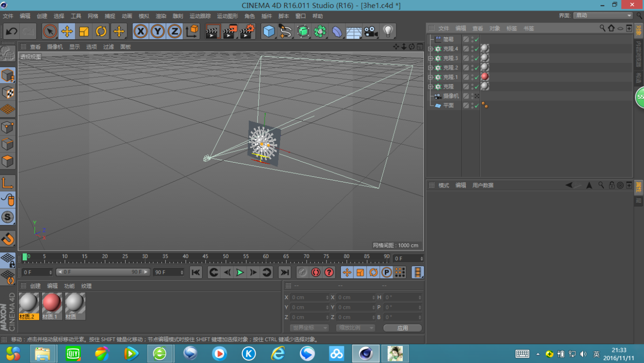Select the red 材质.1 material swatch
644x363 pixels.
coord(52,303)
